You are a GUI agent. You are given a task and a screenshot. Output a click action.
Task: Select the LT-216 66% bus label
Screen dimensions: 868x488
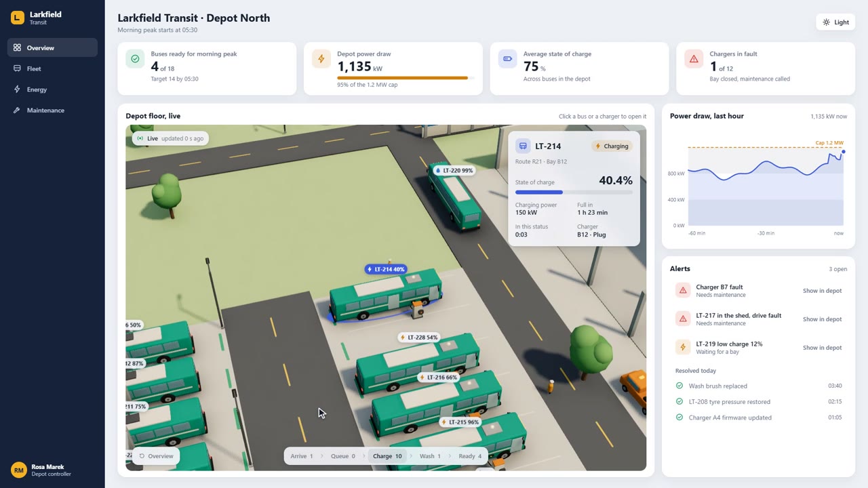(x=438, y=377)
